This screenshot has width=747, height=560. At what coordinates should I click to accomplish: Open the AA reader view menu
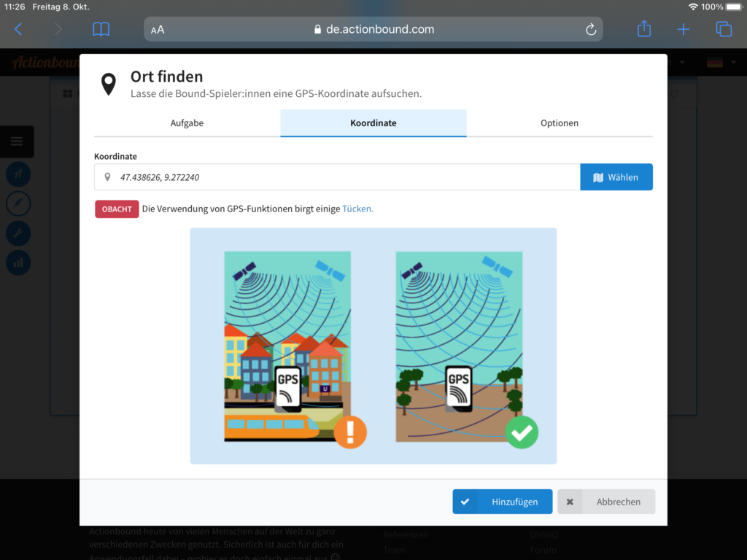[x=158, y=30]
